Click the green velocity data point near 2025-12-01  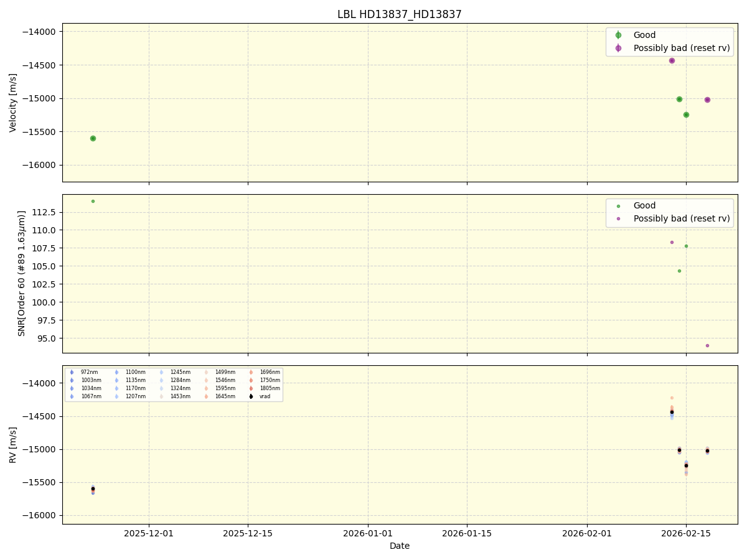pos(92,139)
